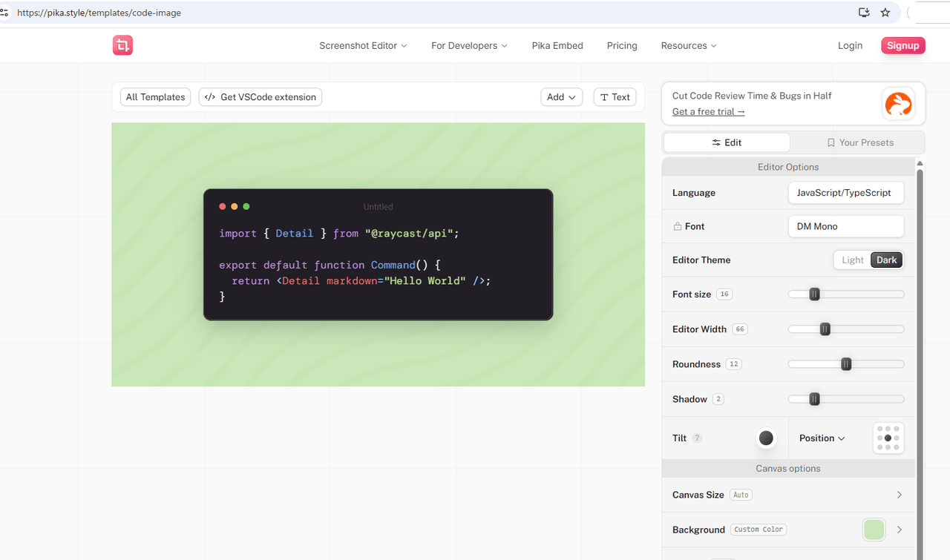Click the Font size slider handle
Viewport: 950px width, 560px height.
[814, 294]
